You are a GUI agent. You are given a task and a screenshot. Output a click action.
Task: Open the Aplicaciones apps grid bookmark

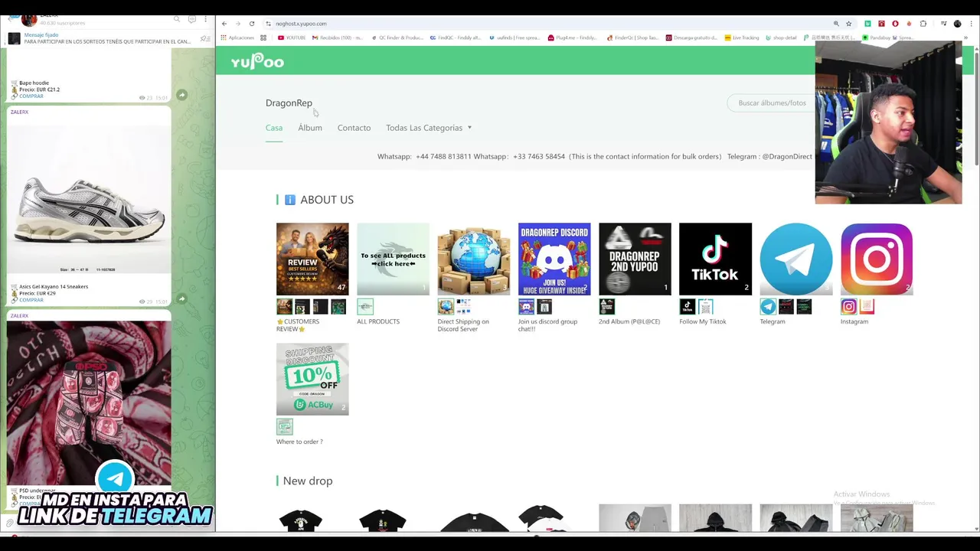point(238,37)
